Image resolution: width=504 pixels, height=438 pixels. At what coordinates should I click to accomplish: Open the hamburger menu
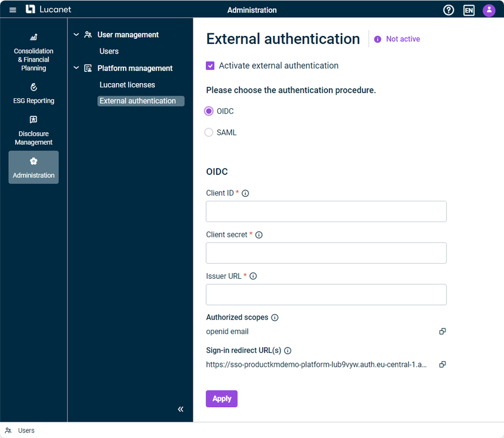point(13,9)
